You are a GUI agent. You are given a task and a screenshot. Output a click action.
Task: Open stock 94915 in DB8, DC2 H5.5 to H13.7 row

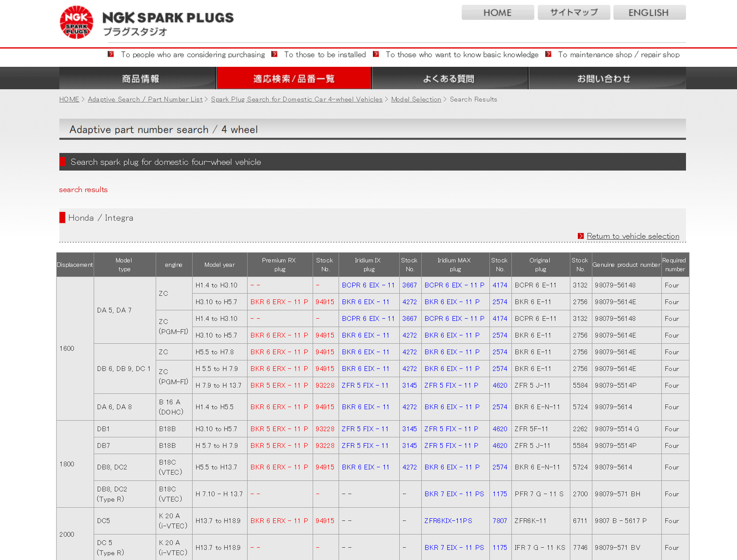coord(325,467)
